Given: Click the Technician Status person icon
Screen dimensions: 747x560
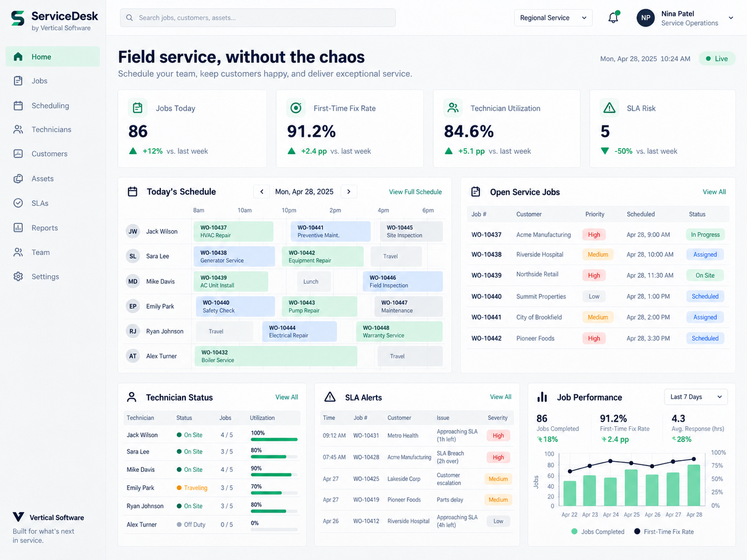Looking at the screenshot, I should tap(132, 397).
